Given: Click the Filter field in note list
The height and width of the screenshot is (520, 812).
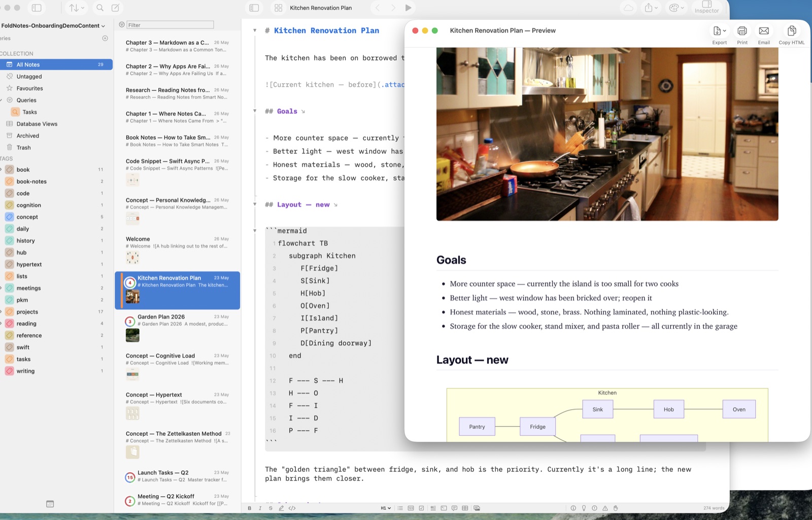Looking at the screenshot, I should tap(170, 25).
